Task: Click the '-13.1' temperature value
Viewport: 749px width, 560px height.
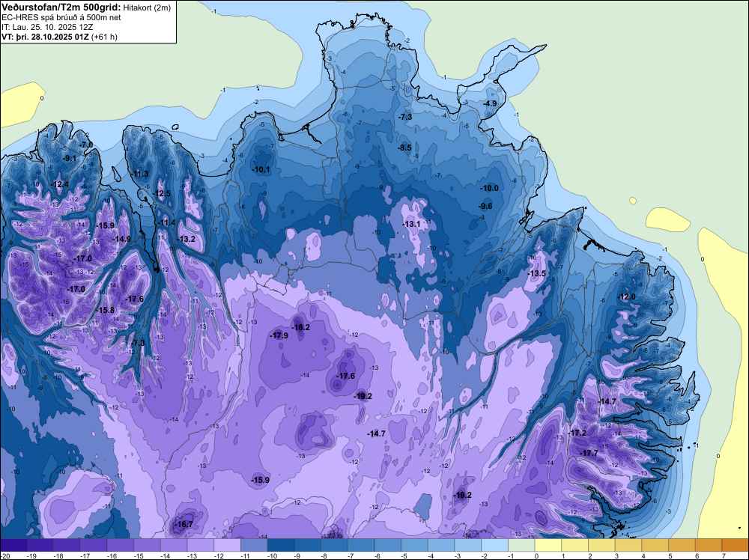Action: click(x=411, y=224)
